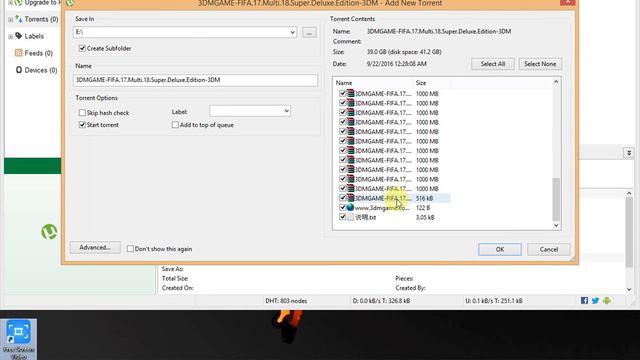This screenshot has height=360, width=640.
Task: Click the green bar in the main window sidebar
Action: tap(33, 166)
